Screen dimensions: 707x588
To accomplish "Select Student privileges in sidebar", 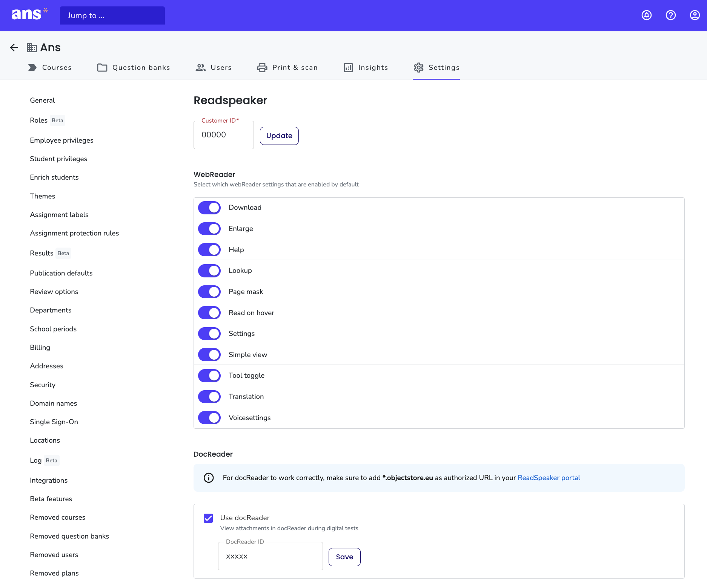I will (x=58, y=159).
